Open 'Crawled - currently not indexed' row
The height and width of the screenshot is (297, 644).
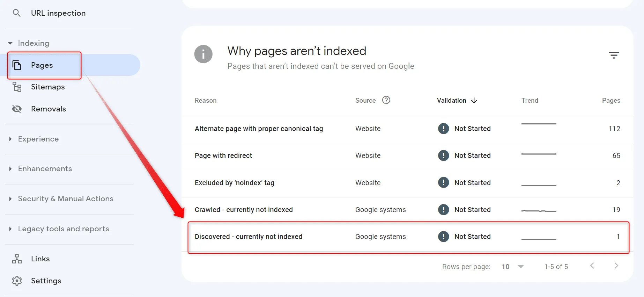click(x=407, y=210)
